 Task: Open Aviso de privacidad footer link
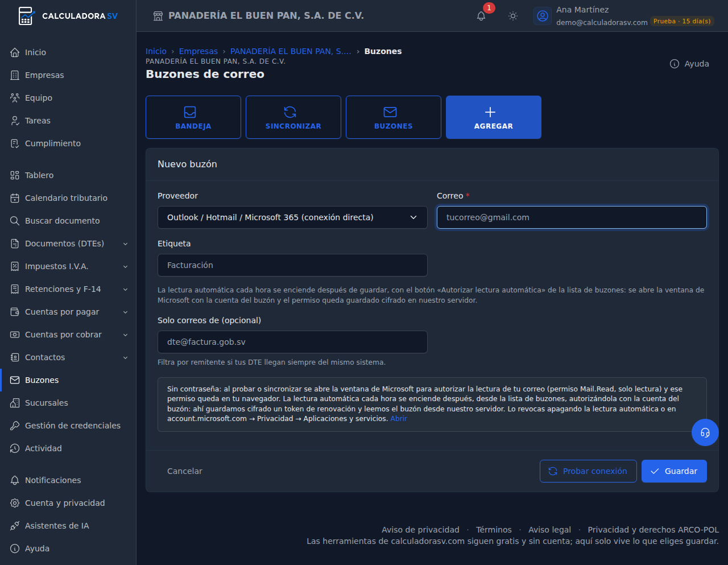click(420, 530)
